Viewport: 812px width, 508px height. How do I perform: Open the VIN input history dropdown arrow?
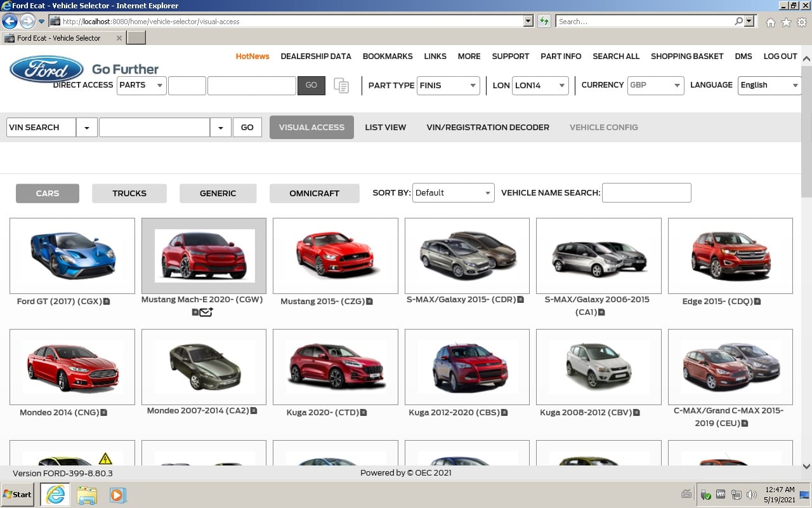point(220,128)
